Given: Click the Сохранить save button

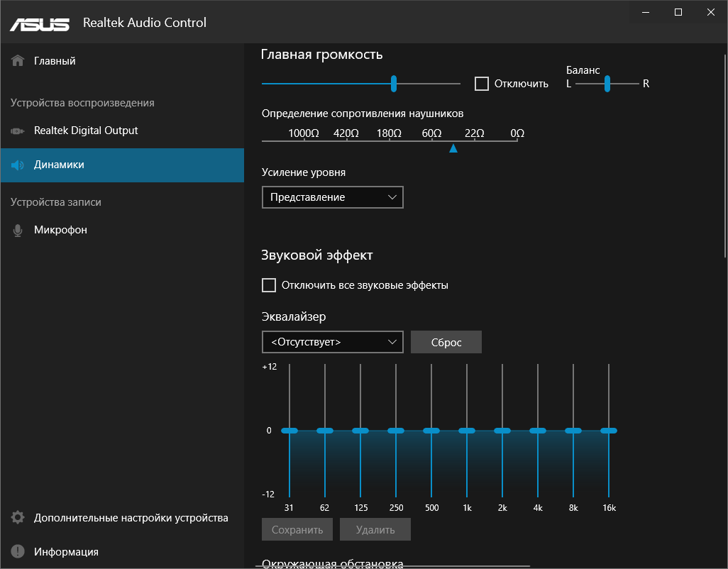Looking at the screenshot, I should click(x=297, y=529).
